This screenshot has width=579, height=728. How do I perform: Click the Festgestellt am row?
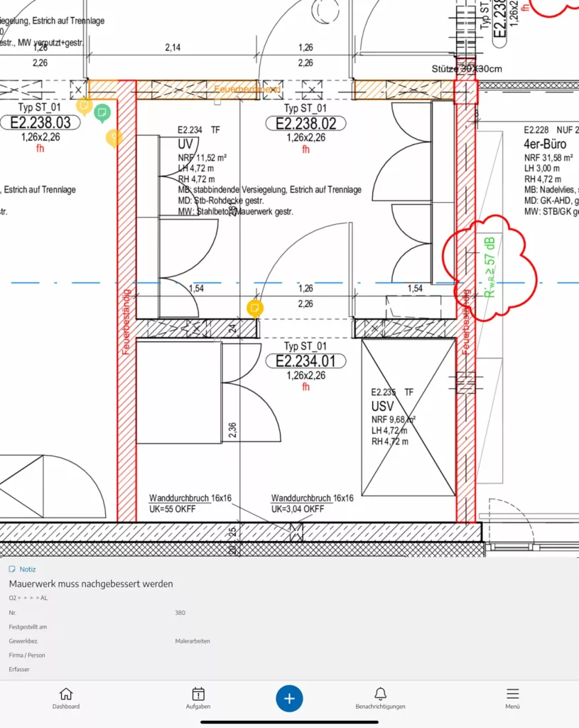pyautogui.click(x=290, y=627)
